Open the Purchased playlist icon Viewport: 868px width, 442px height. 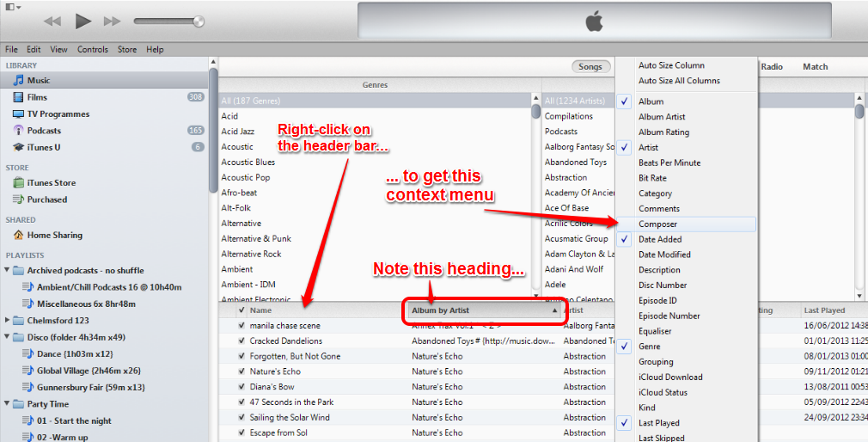coord(18,199)
